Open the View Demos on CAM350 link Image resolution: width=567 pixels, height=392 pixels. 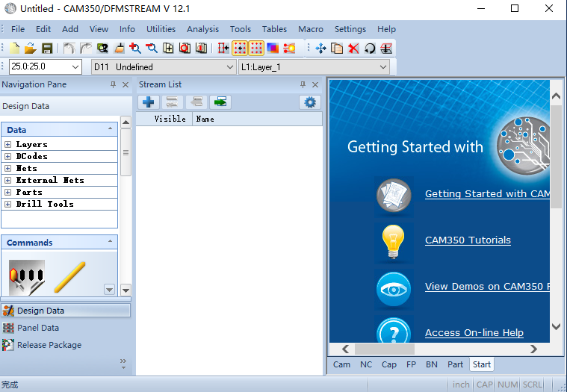[x=487, y=287]
